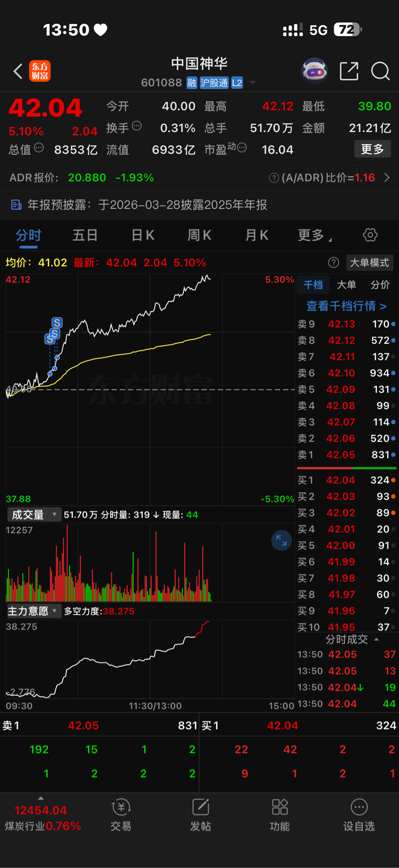This screenshot has height=868, width=399.
Task: Tap the 卖6 42.10 row with 934
Action: [347, 373]
